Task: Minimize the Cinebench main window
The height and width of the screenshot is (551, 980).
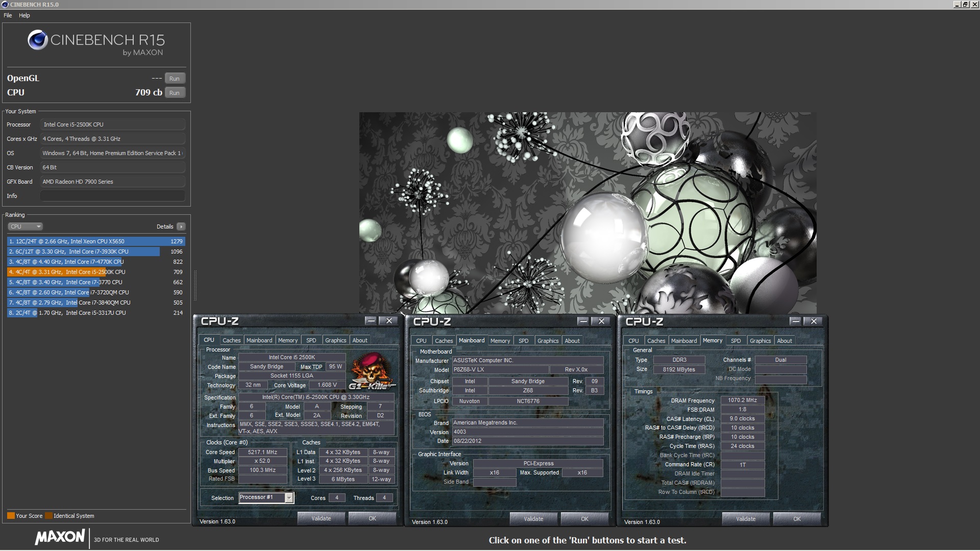Action: (957, 4)
